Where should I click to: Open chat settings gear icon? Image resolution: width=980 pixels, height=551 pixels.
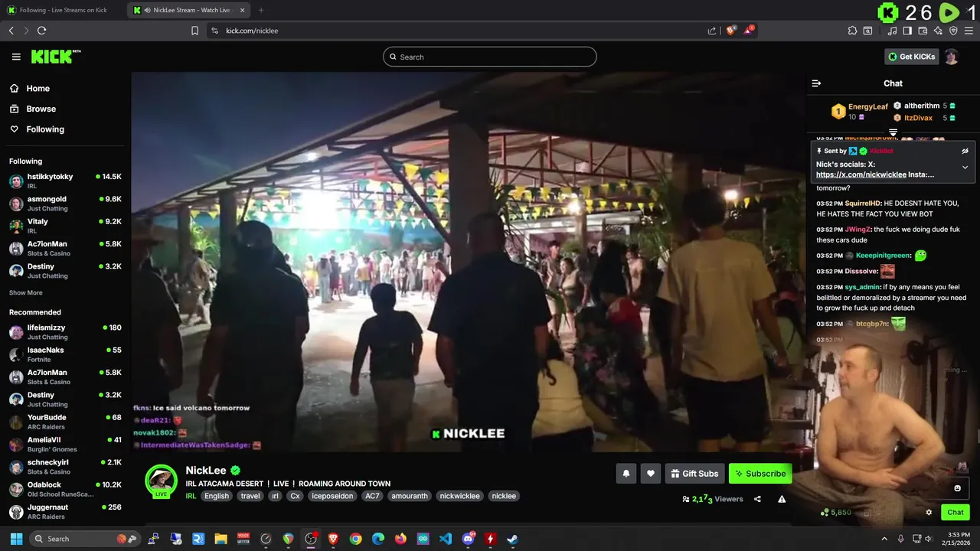(x=929, y=512)
